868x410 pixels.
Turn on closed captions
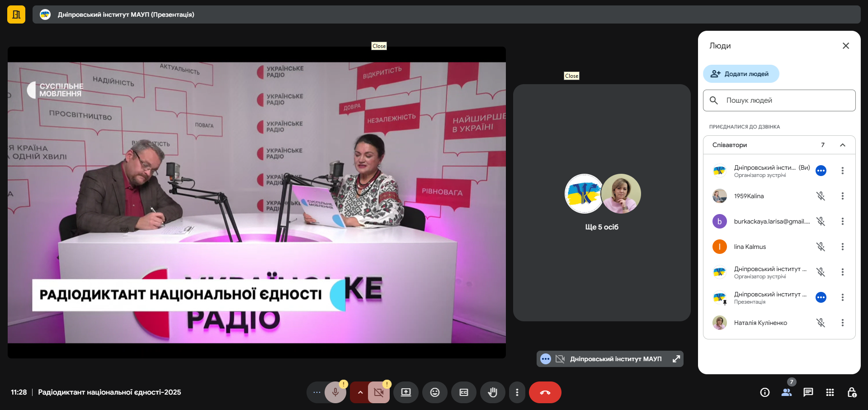pyautogui.click(x=463, y=392)
